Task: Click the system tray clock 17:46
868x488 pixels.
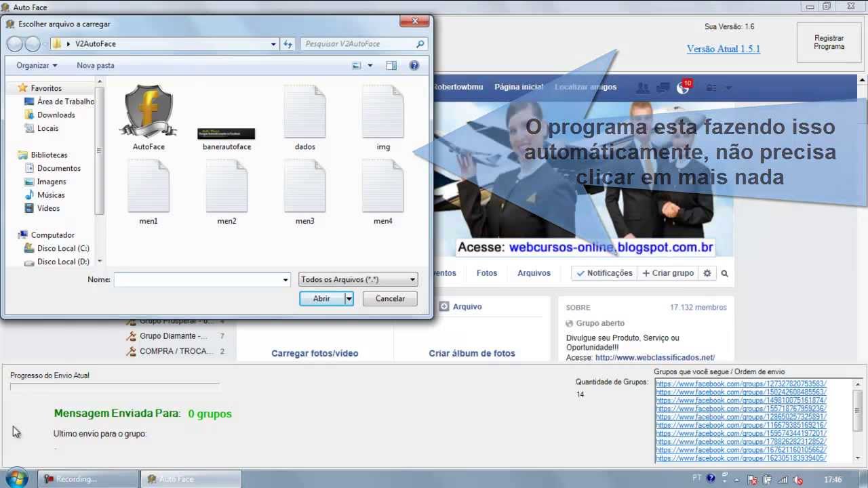Action: tap(833, 480)
